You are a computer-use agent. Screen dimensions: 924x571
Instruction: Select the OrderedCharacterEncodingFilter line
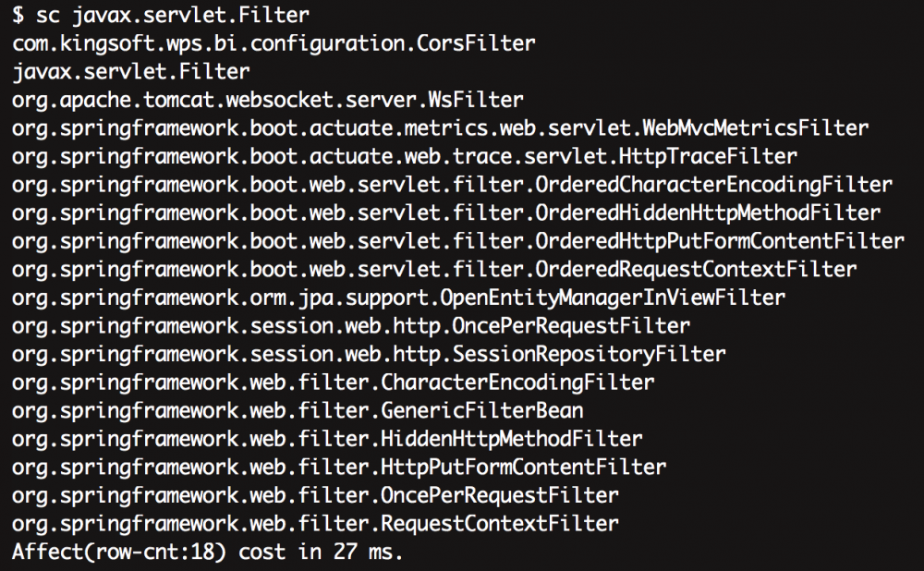click(x=452, y=185)
